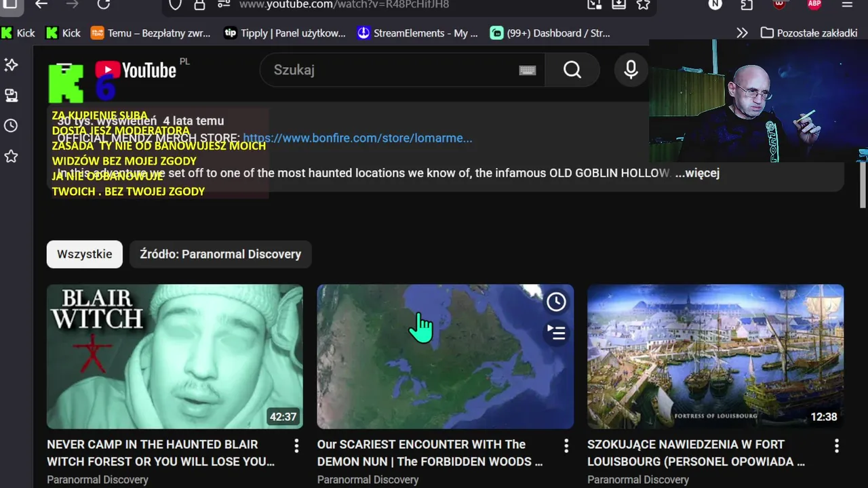
Task: Click the translate page icon in the address bar
Action: [x=594, y=4]
